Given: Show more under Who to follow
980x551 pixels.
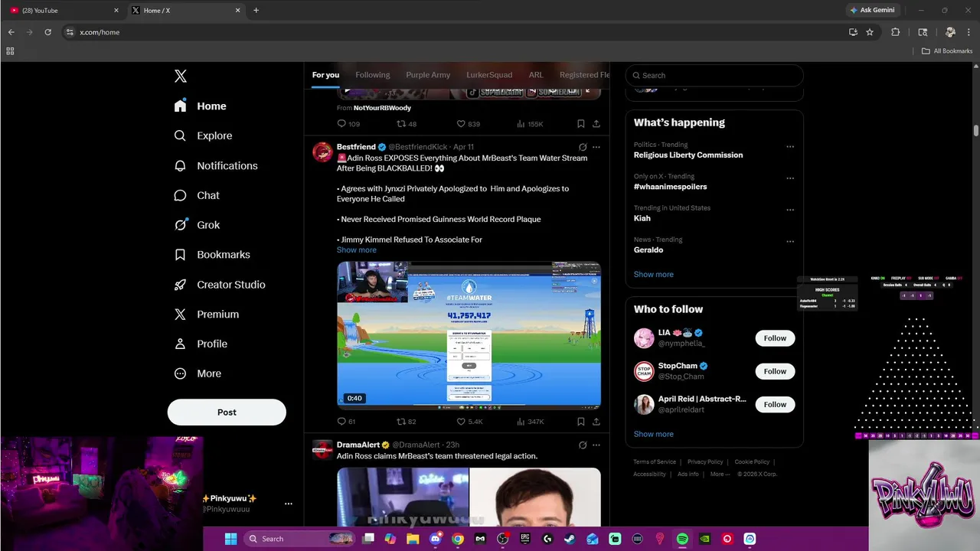Looking at the screenshot, I should (654, 434).
